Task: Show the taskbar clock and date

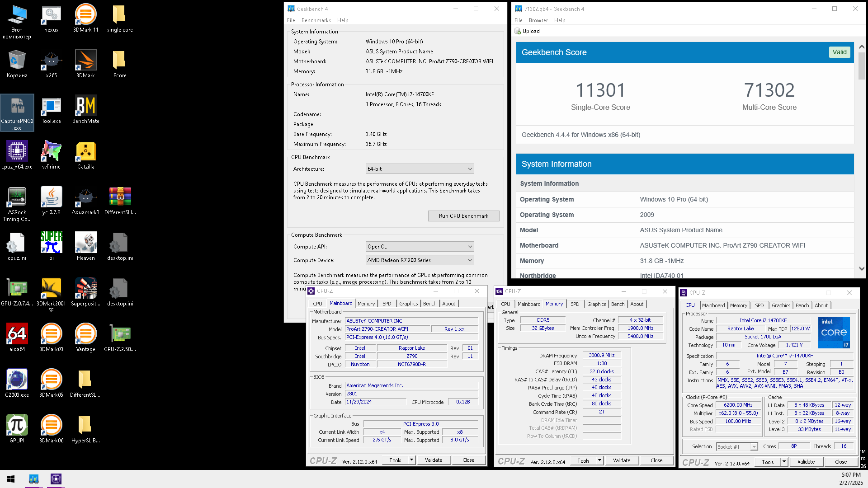Action: pyautogui.click(x=851, y=479)
